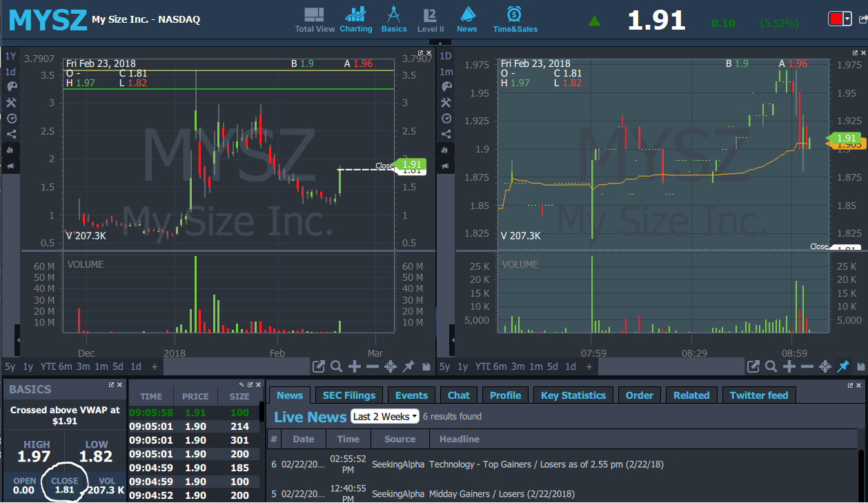This screenshot has width=868, height=503.
Task: Add custom range with plus under left chart
Action: 155,366
